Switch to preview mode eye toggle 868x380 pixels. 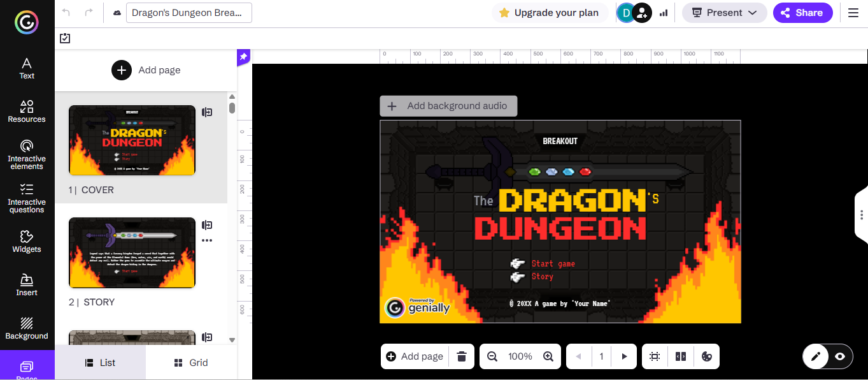840,356
